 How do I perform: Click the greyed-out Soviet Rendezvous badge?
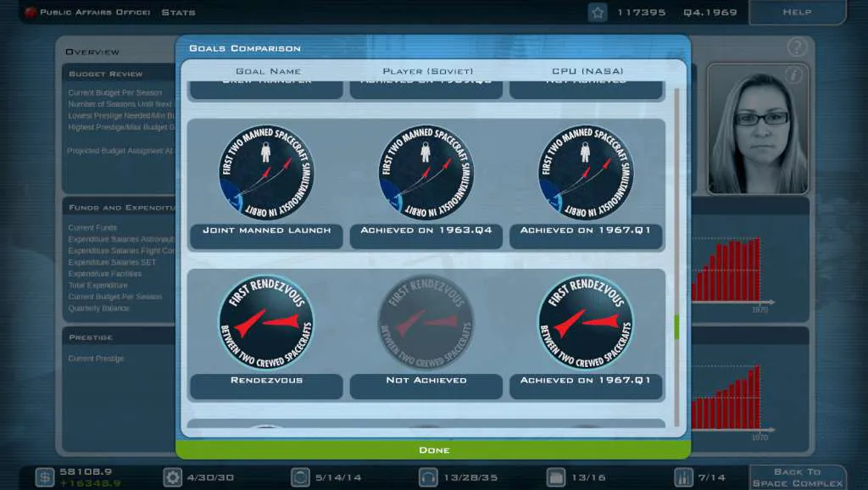[x=426, y=322]
